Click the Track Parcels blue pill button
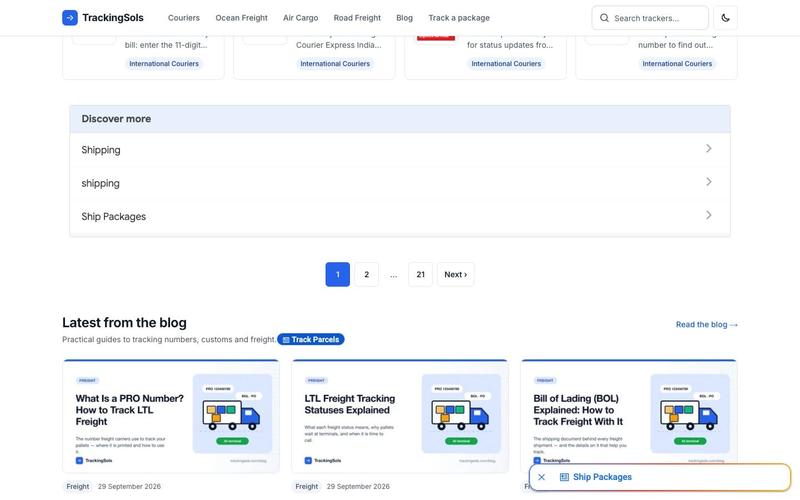Screen dimensions: 800x500 coord(311,339)
